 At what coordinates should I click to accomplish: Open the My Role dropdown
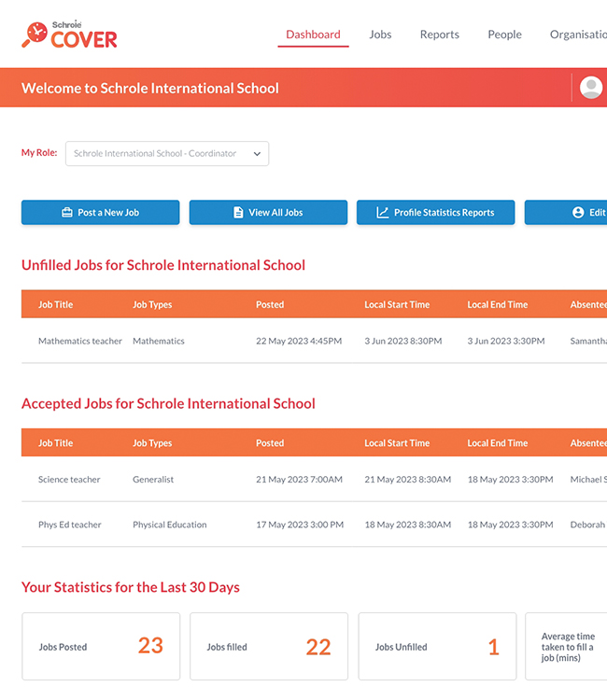[166, 154]
